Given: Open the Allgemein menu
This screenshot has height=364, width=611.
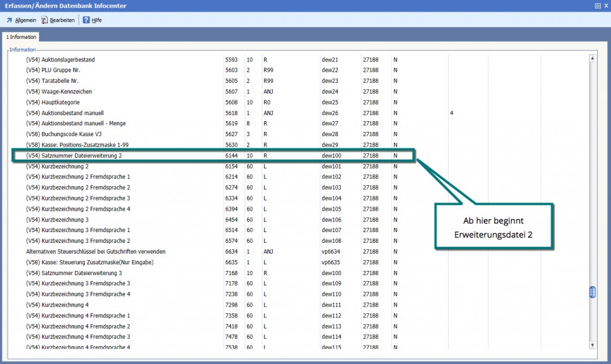Looking at the screenshot, I should point(25,20).
